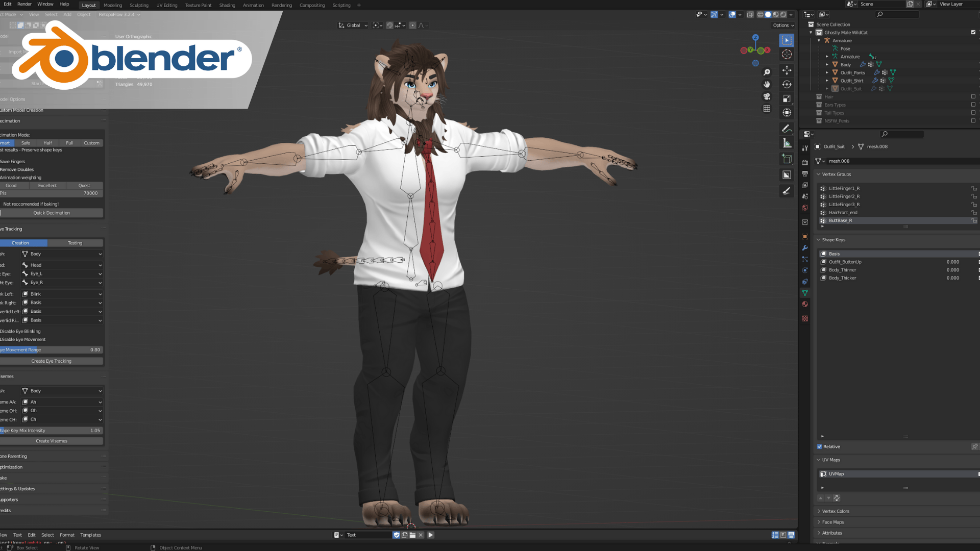Toggle camera view with the camera icon

click(767, 96)
